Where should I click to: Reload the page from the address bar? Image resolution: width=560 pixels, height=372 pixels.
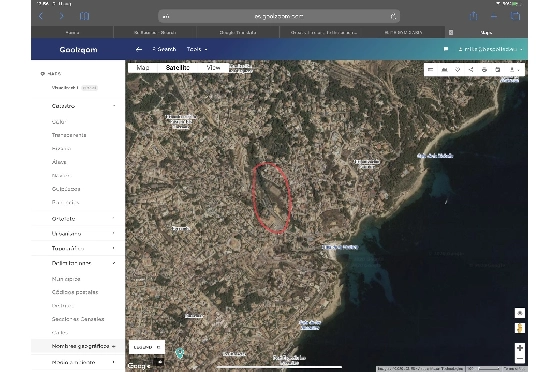tap(393, 16)
